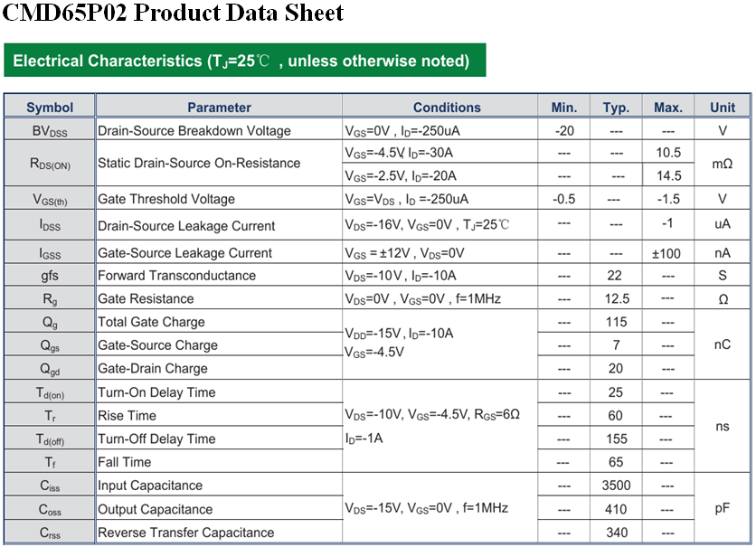Viewport: 756px width, 547px height.
Task: Select the green Electrical Characteristics banner
Action: 245,61
